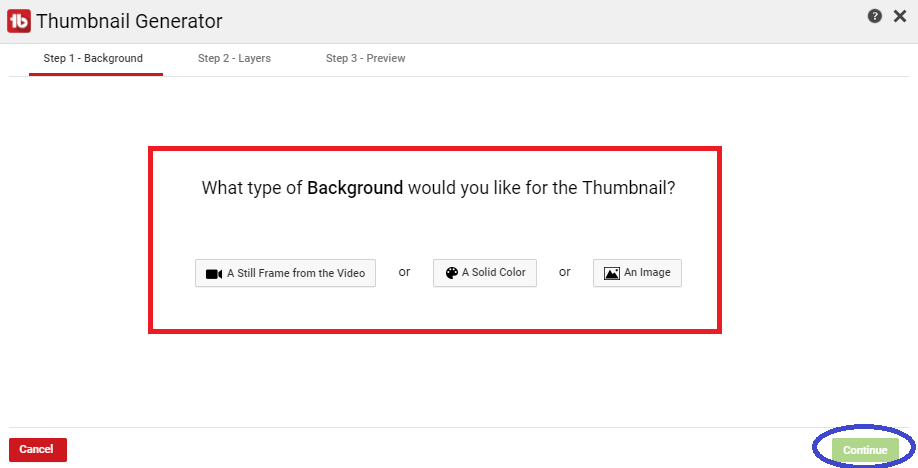Choose 'A Still Frame from the Video' text
This screenshot has height=468, width=918.
coord(297,273)
